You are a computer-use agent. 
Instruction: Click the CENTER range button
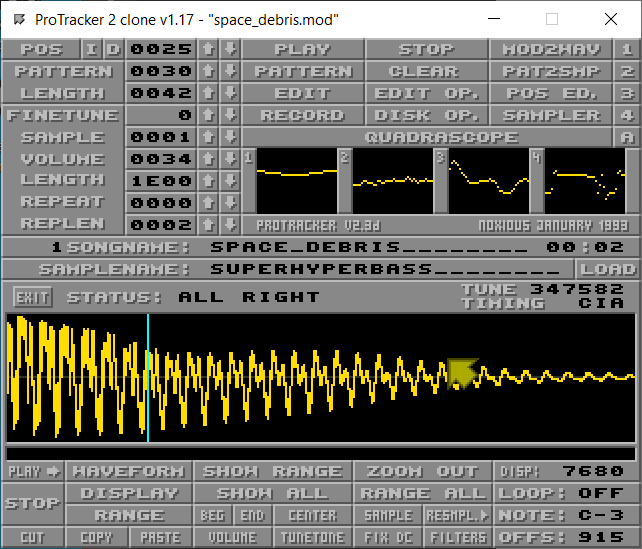coord(312,515)
